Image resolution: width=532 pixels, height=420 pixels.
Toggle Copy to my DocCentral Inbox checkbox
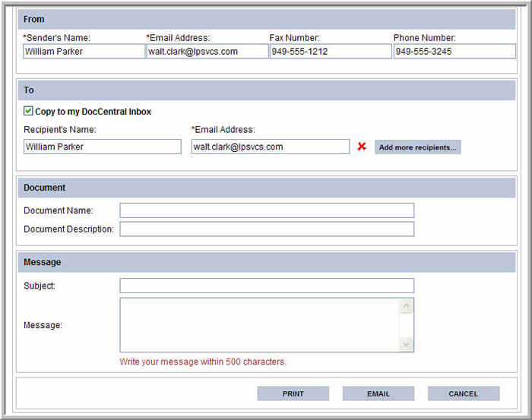coord(29,111)
